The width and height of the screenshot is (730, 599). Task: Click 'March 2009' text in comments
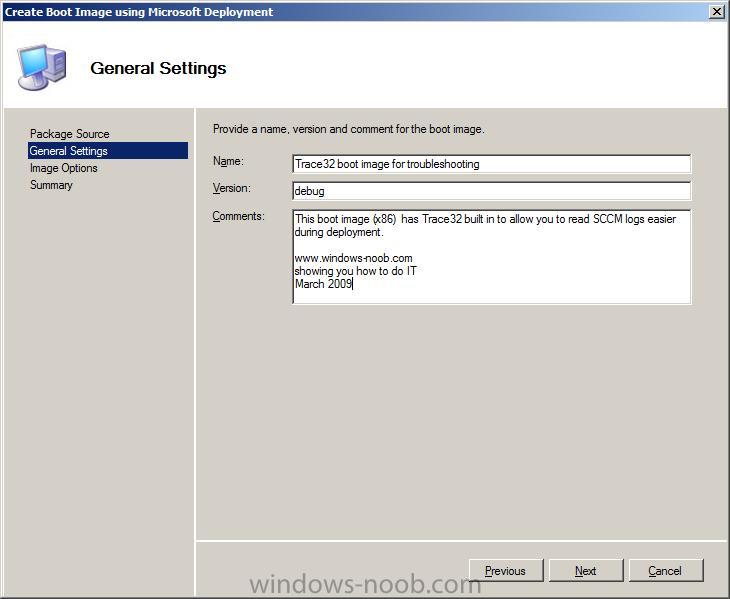click(323, 284)
